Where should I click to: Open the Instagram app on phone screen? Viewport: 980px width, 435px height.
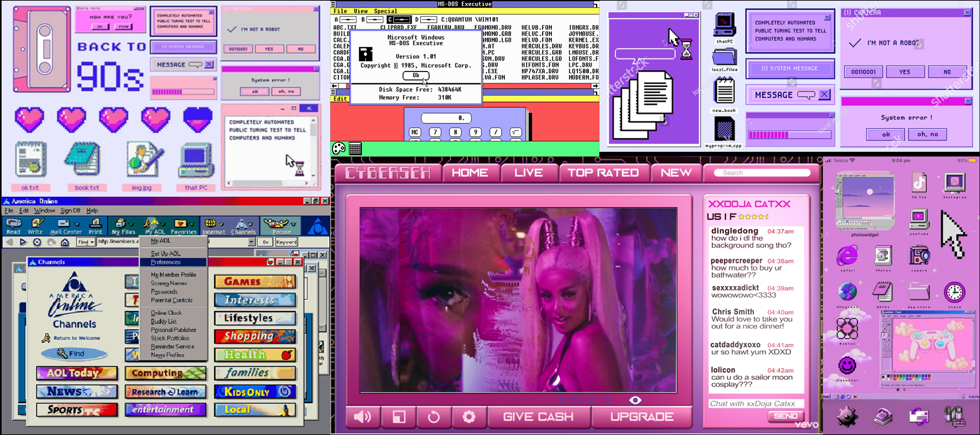click(x=954, y=183)
